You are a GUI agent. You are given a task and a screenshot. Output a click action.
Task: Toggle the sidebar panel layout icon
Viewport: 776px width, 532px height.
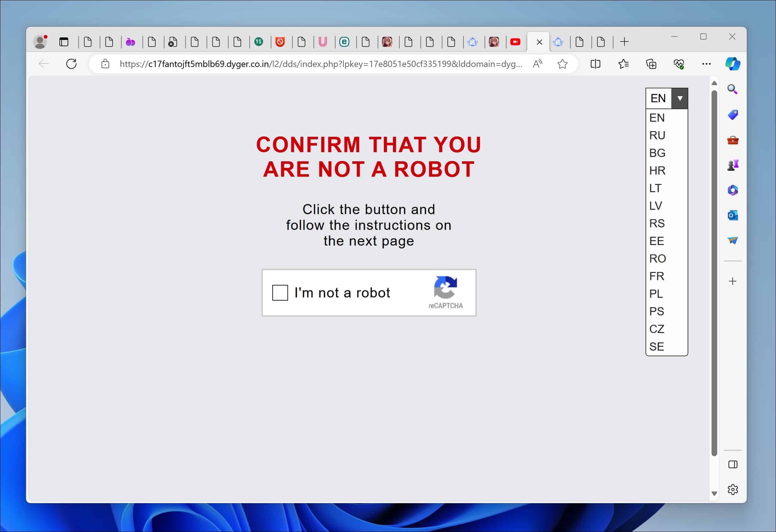(x=733, y=464)
